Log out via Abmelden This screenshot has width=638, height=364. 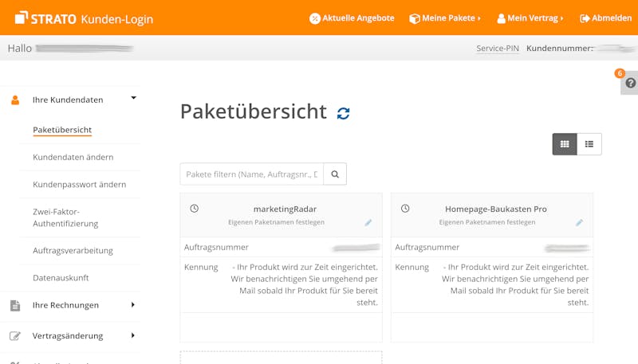606,18
